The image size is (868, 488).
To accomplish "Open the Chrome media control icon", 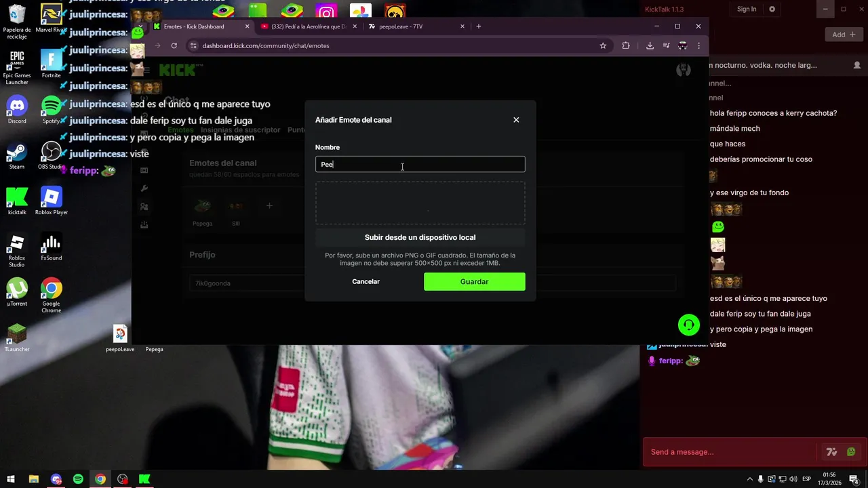I will (x=666, y=45).
